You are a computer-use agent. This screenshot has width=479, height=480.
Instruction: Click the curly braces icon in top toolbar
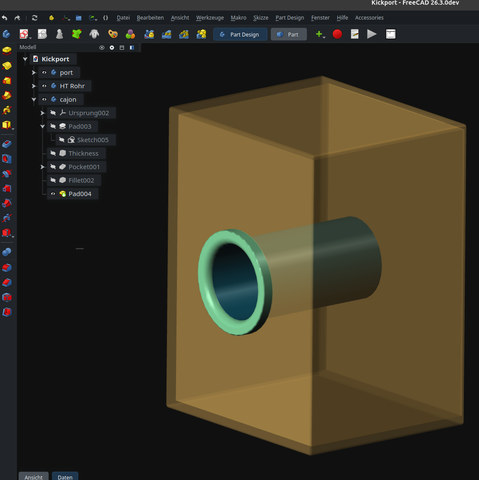tap(105, 18)
